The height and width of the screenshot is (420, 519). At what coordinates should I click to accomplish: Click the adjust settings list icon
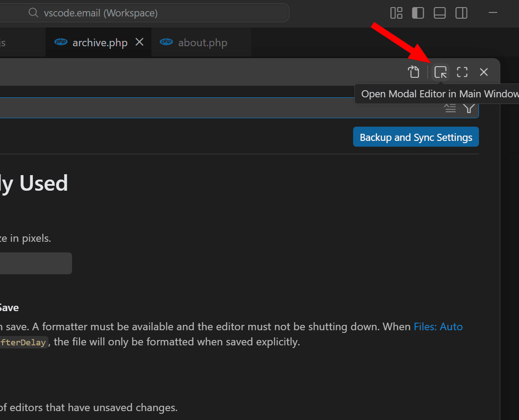[450, 108]
